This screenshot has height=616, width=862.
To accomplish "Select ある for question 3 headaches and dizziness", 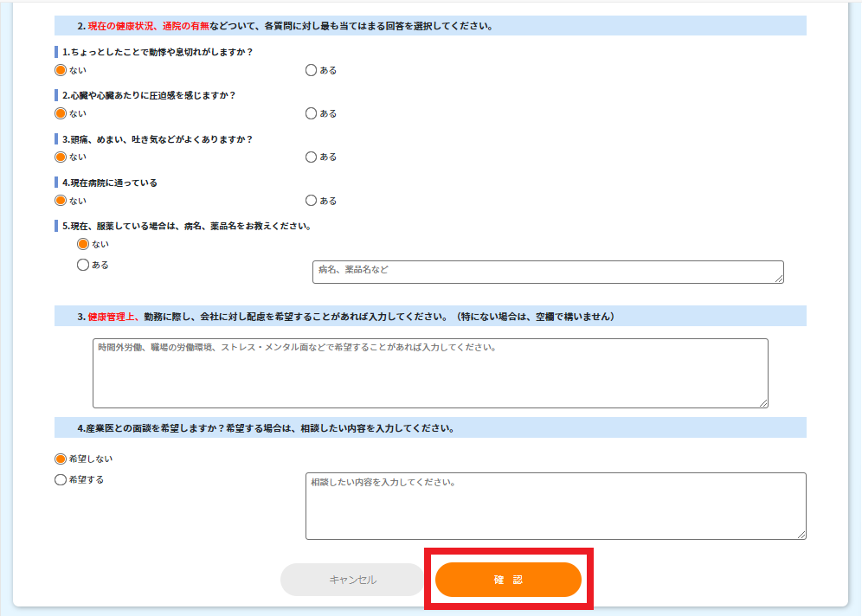I will click(312, 157).
